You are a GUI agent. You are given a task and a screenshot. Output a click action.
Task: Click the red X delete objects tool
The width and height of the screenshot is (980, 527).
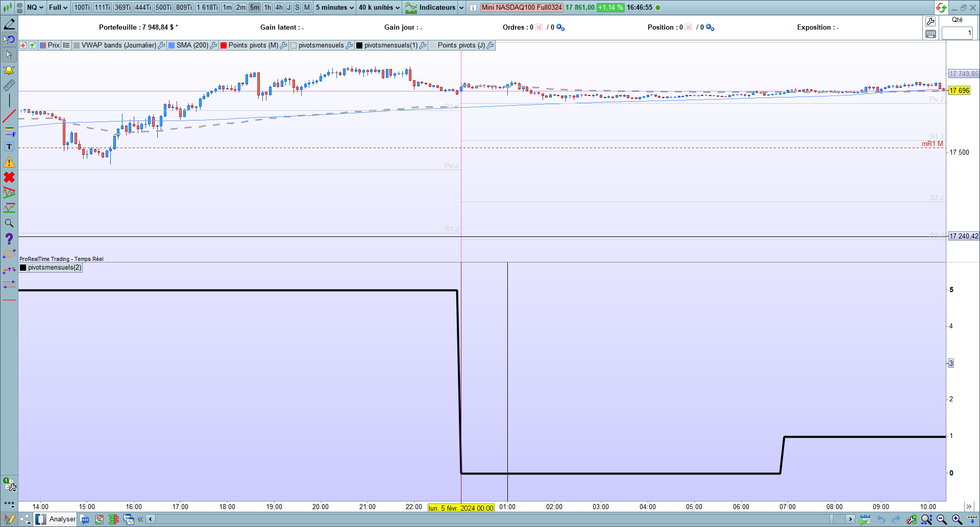9,177
